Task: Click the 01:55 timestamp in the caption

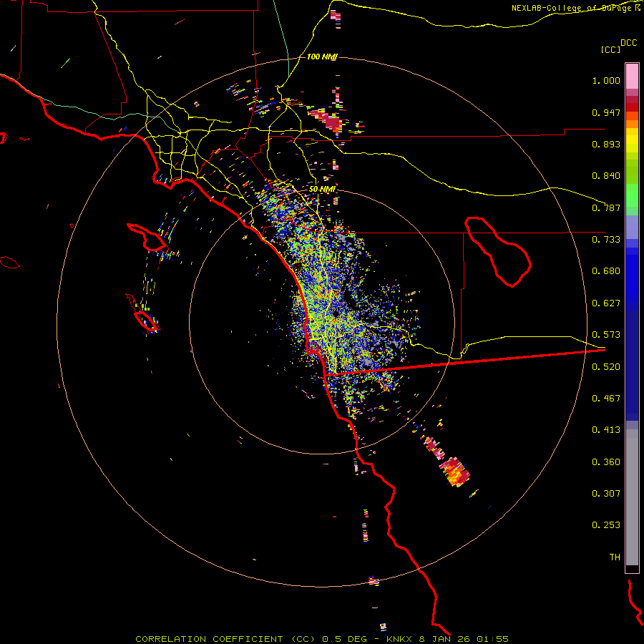Action: [492, 639]
